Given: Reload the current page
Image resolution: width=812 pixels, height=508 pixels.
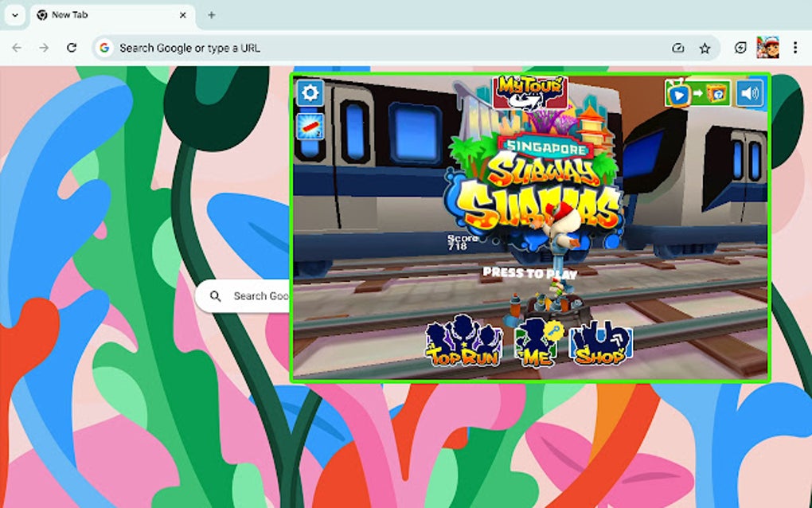Looking at the screenshot, I should (x=72, y=48).
